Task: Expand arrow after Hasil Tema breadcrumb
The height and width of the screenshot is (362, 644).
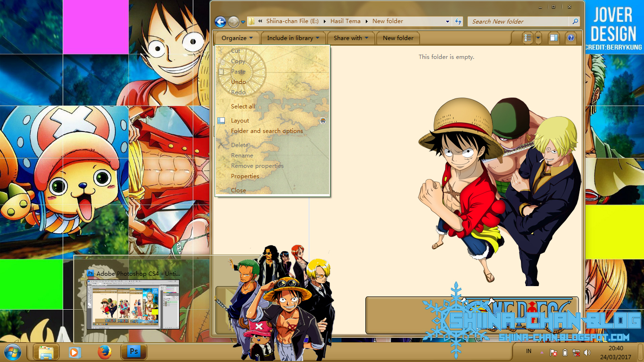Action: click(367, 21)
